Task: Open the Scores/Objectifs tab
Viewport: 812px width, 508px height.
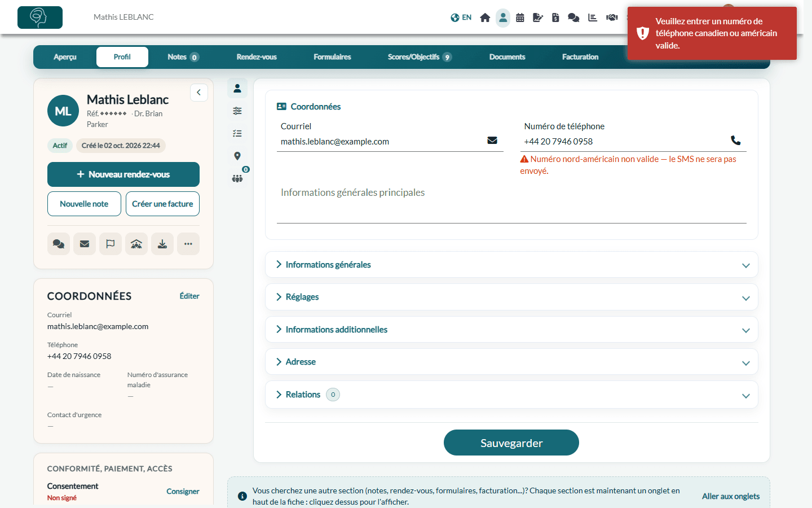Action: (x=420, y=57)
